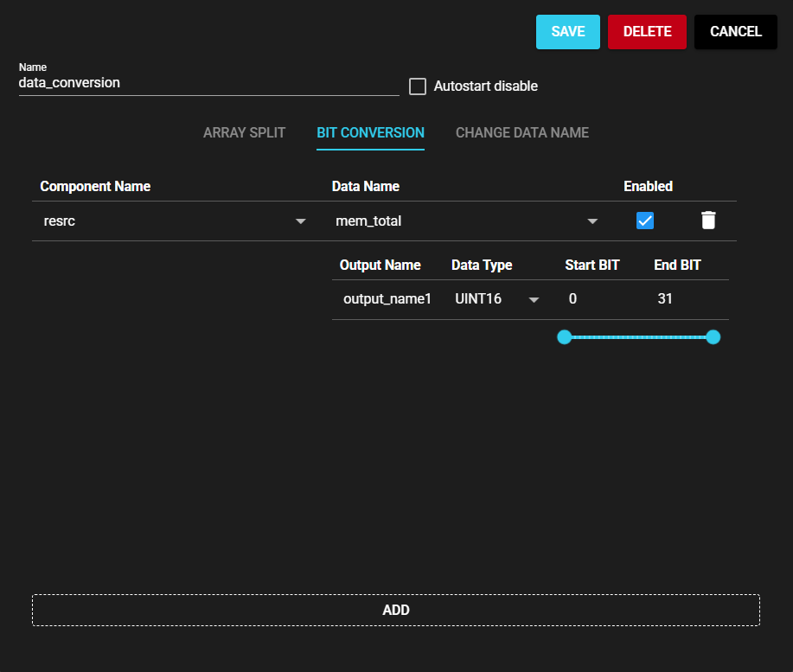This screenshot has height=672, width=793.
Task: Open the Change Data Name tab
Action: click(522, 133)
